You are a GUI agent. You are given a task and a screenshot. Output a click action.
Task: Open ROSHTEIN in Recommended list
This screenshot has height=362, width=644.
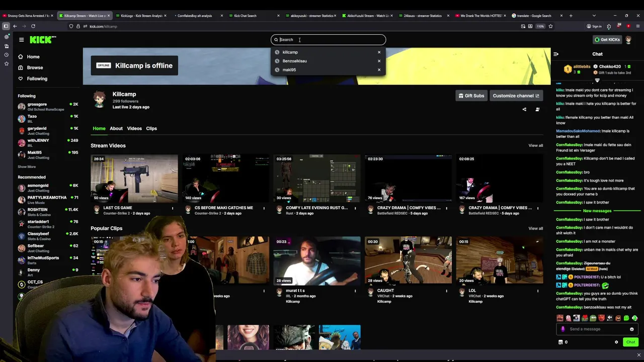(x=48, y=212)
